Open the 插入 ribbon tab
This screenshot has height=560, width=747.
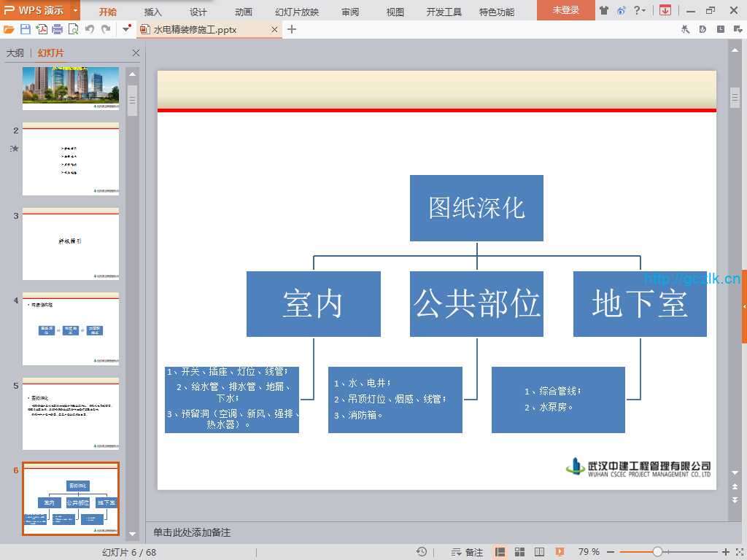tap(153, 12)
